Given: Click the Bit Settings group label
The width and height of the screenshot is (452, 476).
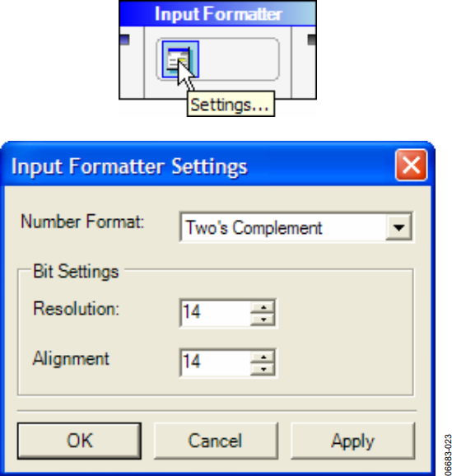Looking at the screenshot, I should click(x=76, y=271).
